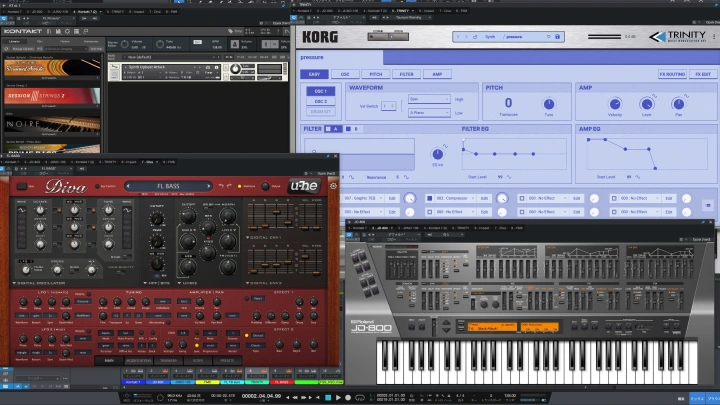Open Diva Modifications tab
Screen dimensions: 720x405
pos(138,361)
